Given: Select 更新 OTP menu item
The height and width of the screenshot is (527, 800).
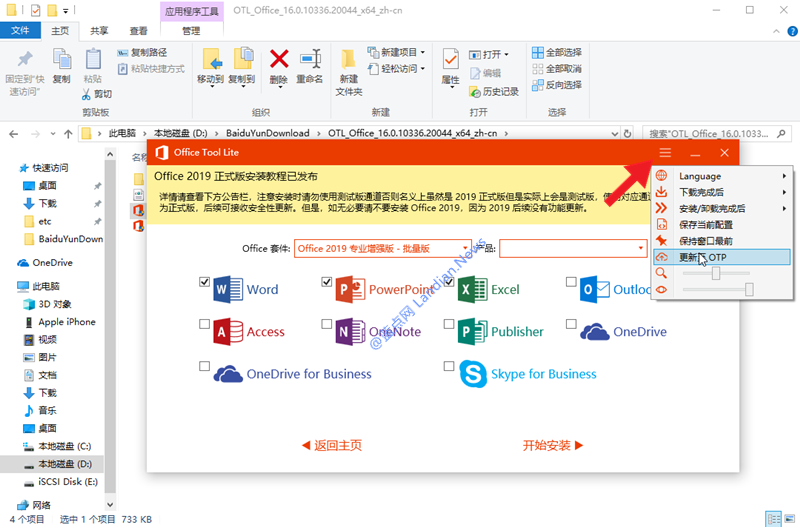Looking at the screenshot, I should pyautogui.click(x=722, y=257).
